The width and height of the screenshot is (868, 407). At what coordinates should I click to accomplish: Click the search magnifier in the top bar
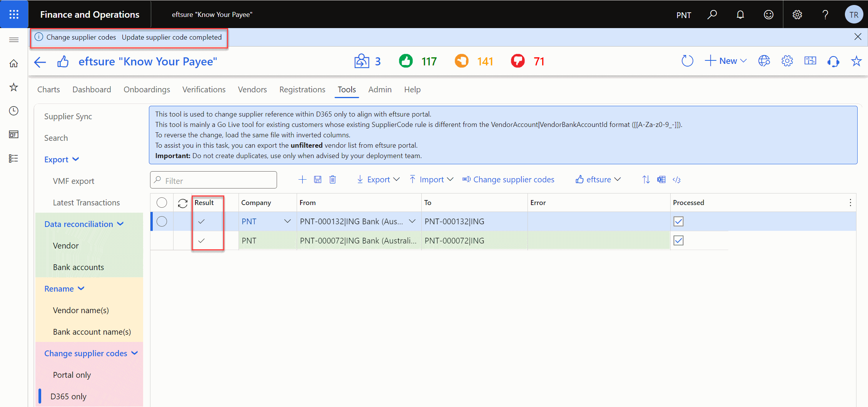[712, 15]
